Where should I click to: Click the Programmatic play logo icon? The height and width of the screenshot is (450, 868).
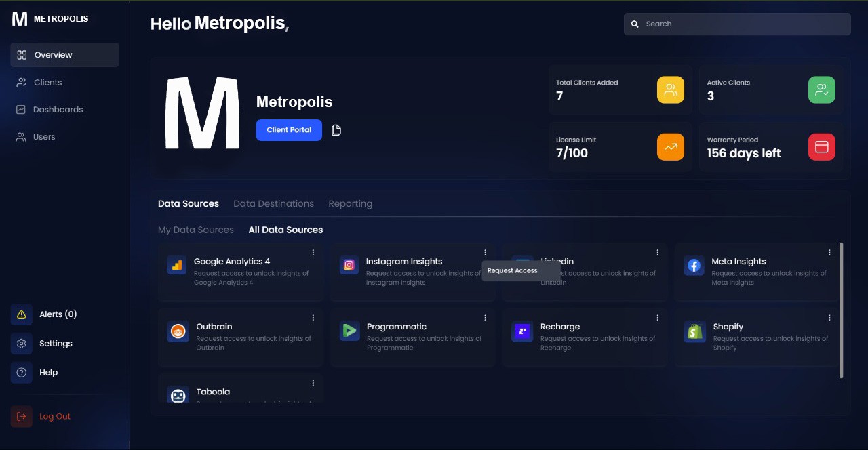point(349,331)
